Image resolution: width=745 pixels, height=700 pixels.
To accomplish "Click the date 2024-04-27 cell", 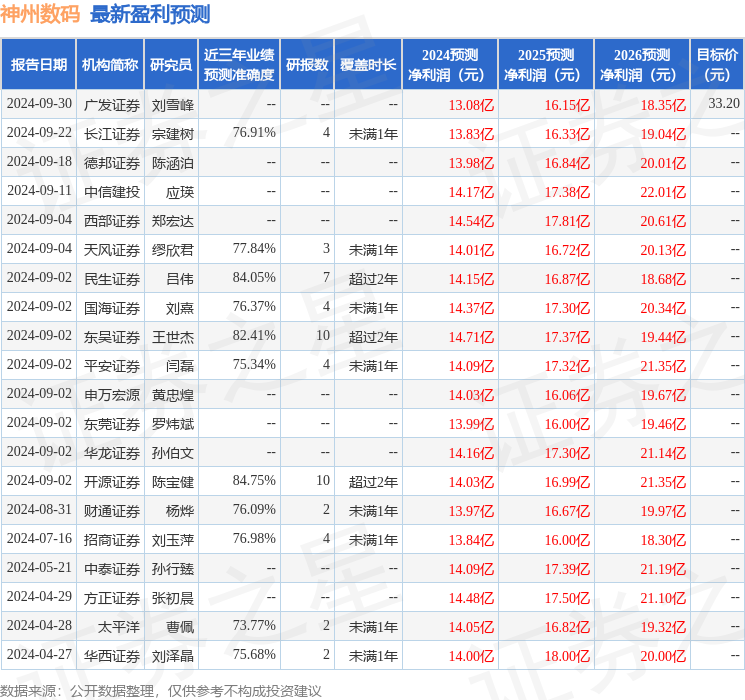I will (39, 654).
